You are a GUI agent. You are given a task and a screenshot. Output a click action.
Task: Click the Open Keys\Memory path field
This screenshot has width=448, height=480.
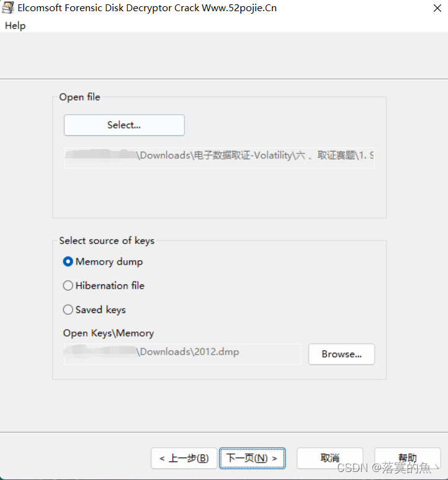pyautogui.click(x=182, y=354)
